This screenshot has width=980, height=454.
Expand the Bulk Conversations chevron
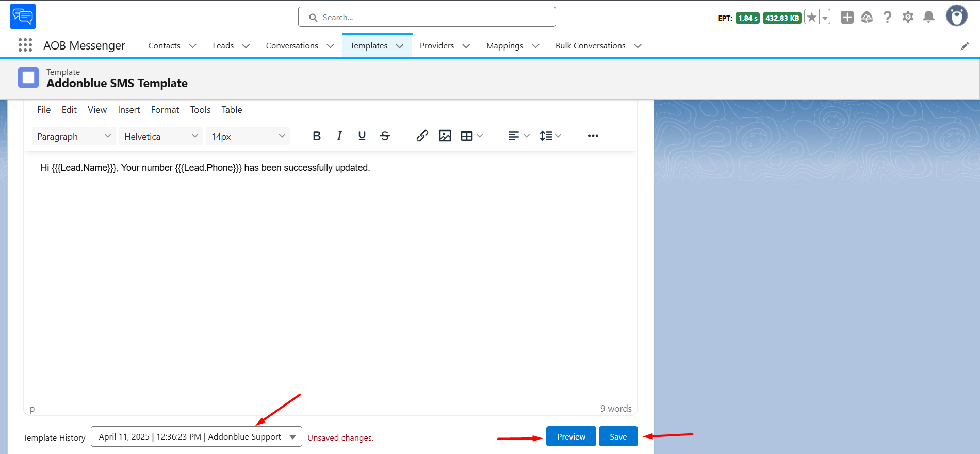pos(638,46)
